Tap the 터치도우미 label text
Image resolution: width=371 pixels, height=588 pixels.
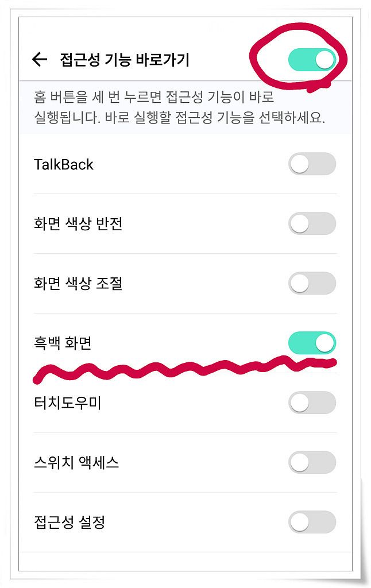coord(68,403)
